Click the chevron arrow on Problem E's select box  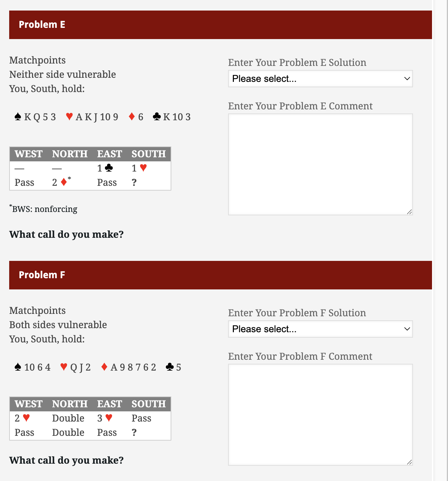(x=407, y=79)
